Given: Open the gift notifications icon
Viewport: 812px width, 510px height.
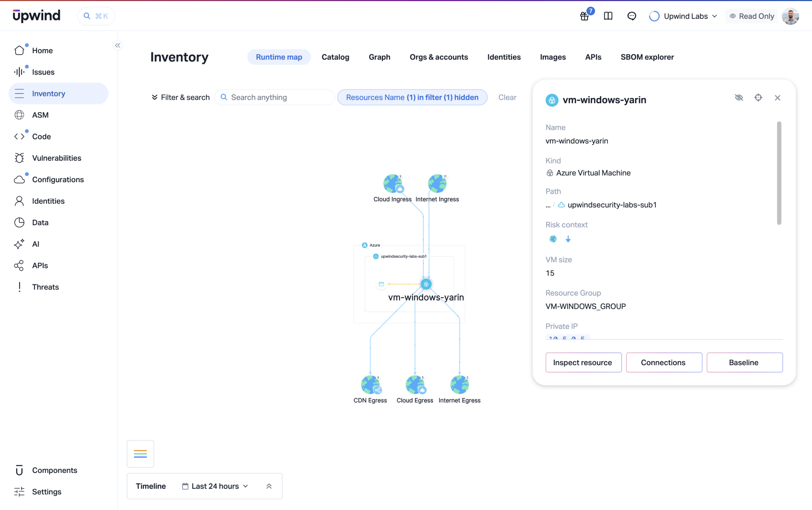Looking at the screenshot, I should [x=585, y=16].
